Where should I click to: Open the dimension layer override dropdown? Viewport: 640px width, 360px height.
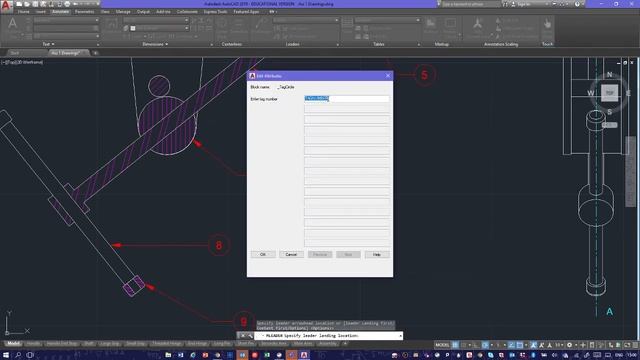[159, 28]
